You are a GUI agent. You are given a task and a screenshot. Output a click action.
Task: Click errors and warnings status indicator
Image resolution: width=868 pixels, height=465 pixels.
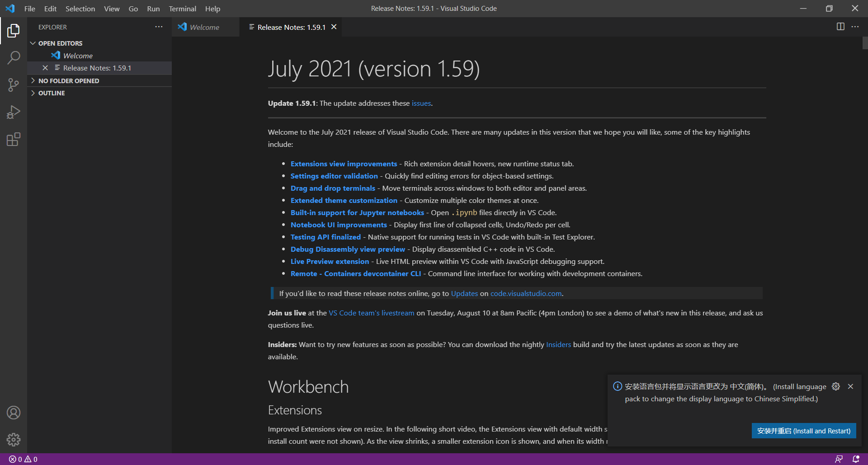click(23, 459)
